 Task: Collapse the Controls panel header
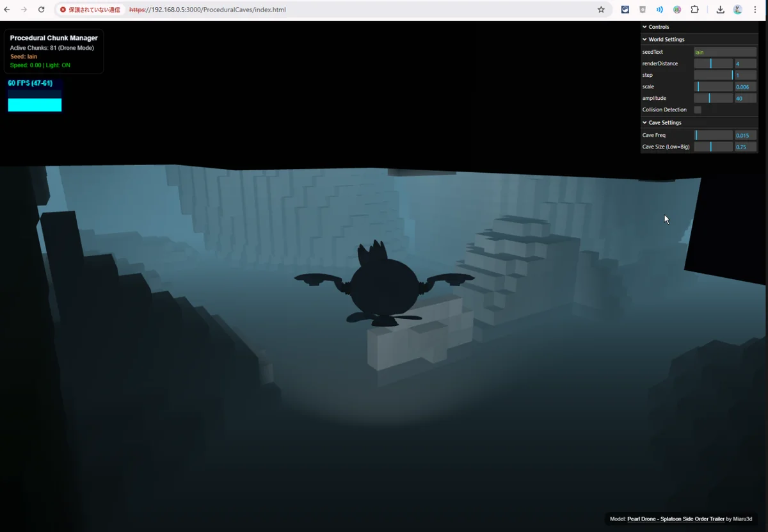[659, 27]
